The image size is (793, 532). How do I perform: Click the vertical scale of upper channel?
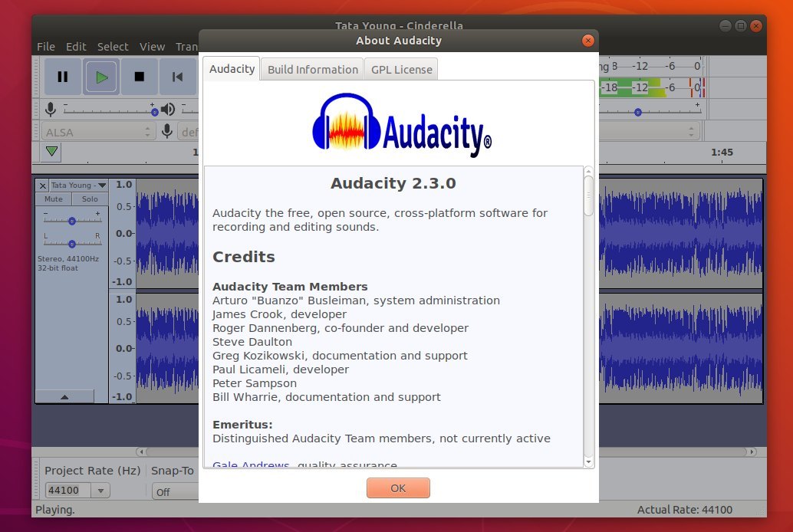[123, 233]
